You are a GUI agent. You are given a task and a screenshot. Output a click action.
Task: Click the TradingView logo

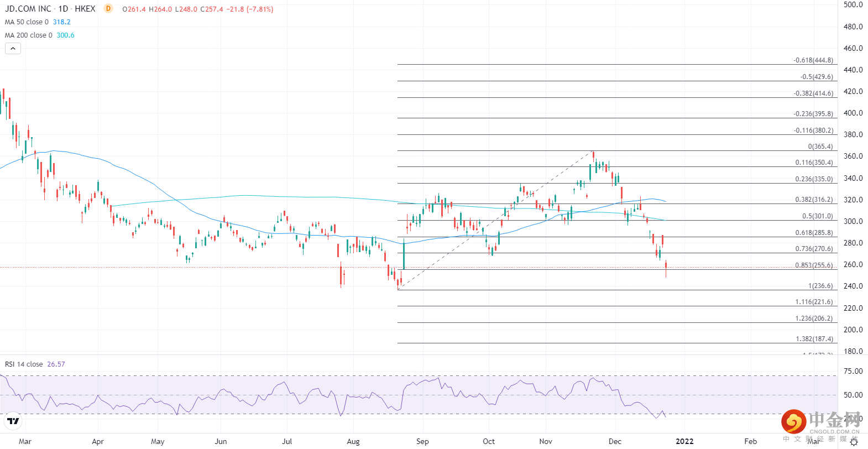13,421
